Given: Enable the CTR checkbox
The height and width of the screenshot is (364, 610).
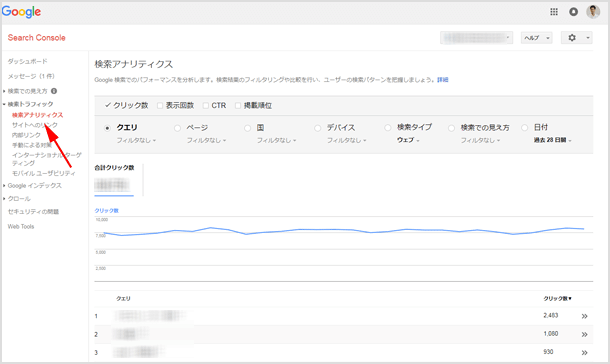Looking at the screenshot, I should tap(206, 105).
